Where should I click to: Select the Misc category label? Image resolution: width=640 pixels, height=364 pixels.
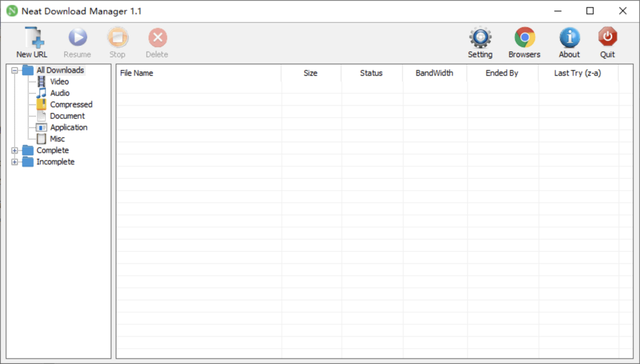[57, 139]
